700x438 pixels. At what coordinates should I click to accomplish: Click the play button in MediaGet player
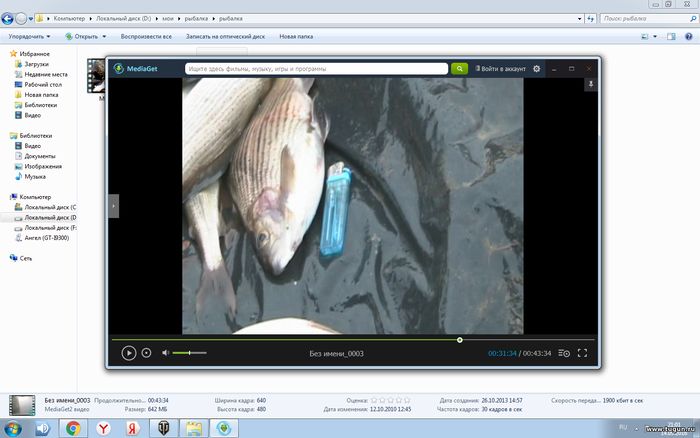129,353
